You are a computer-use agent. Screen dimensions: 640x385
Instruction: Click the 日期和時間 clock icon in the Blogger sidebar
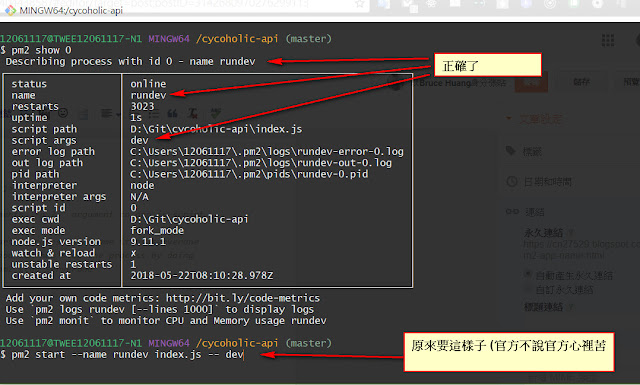(x=512, y=182)
